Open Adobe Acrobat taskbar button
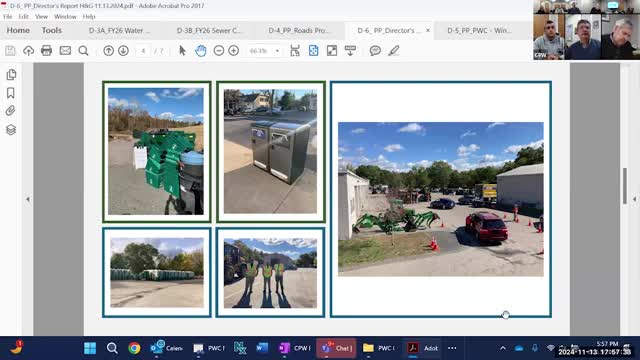 [423, 348]
